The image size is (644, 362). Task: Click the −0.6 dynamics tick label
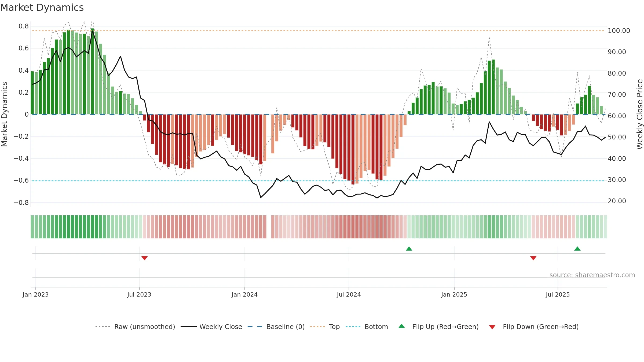pos(21,180)
